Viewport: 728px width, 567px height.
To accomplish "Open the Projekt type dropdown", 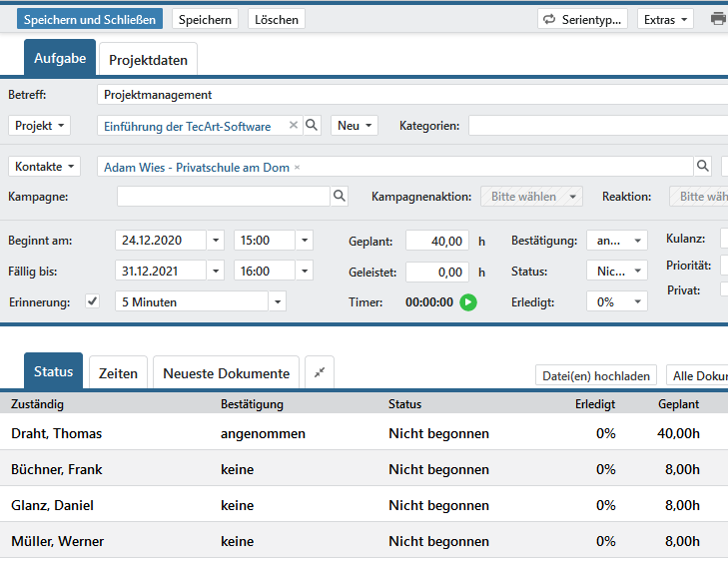I will (x=39, y=125).
